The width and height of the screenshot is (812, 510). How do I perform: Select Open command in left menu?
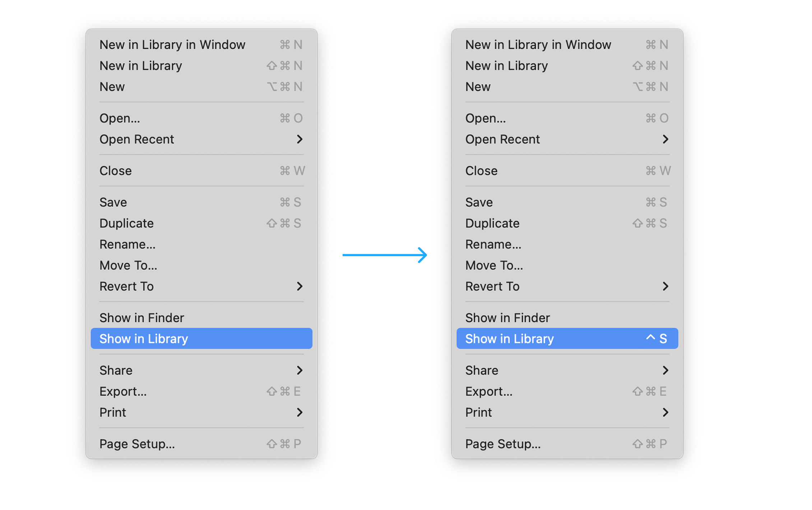[x=120, y=118]
